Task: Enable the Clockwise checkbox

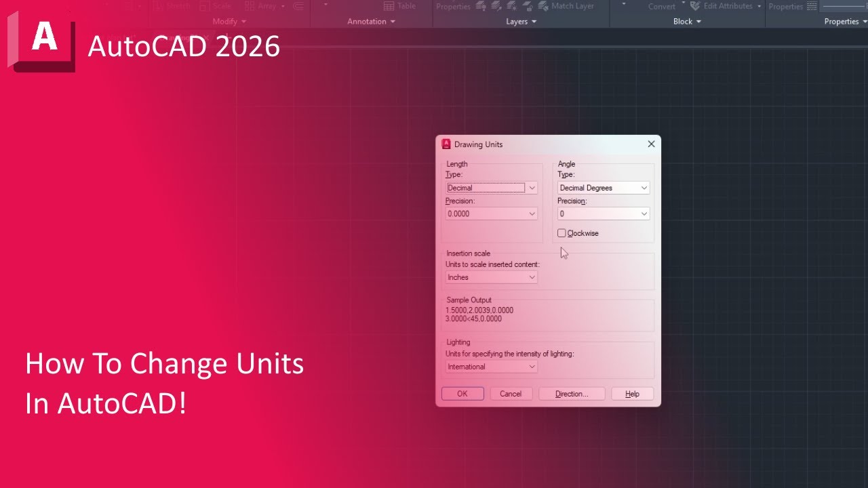Action: (x=561, y=233)
